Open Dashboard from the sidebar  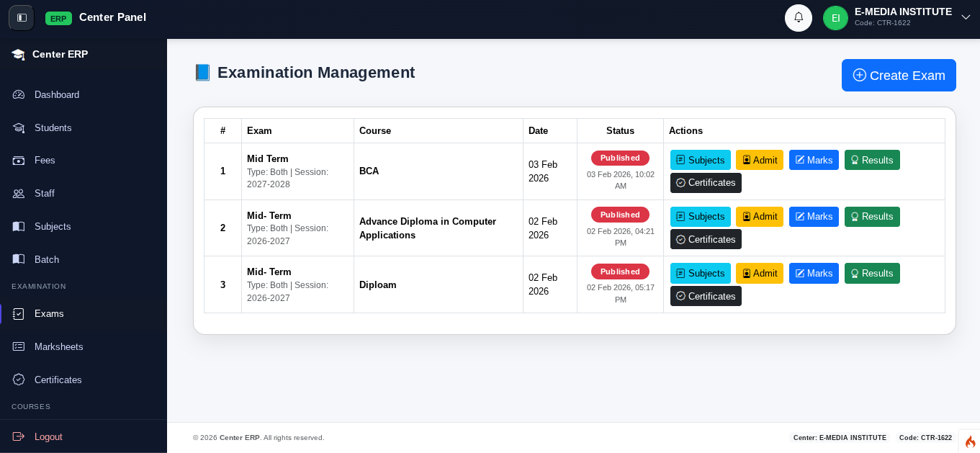click(x=56, y=94)
